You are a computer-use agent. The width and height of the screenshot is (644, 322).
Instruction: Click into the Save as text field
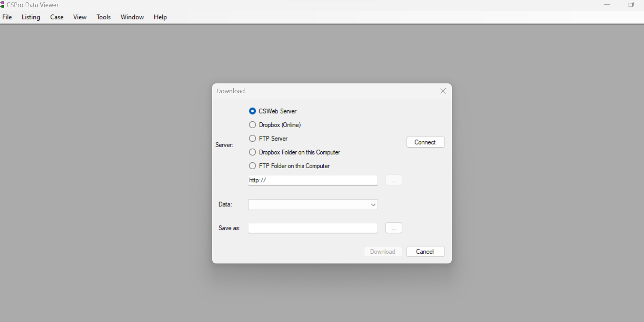tap(313, 228)
